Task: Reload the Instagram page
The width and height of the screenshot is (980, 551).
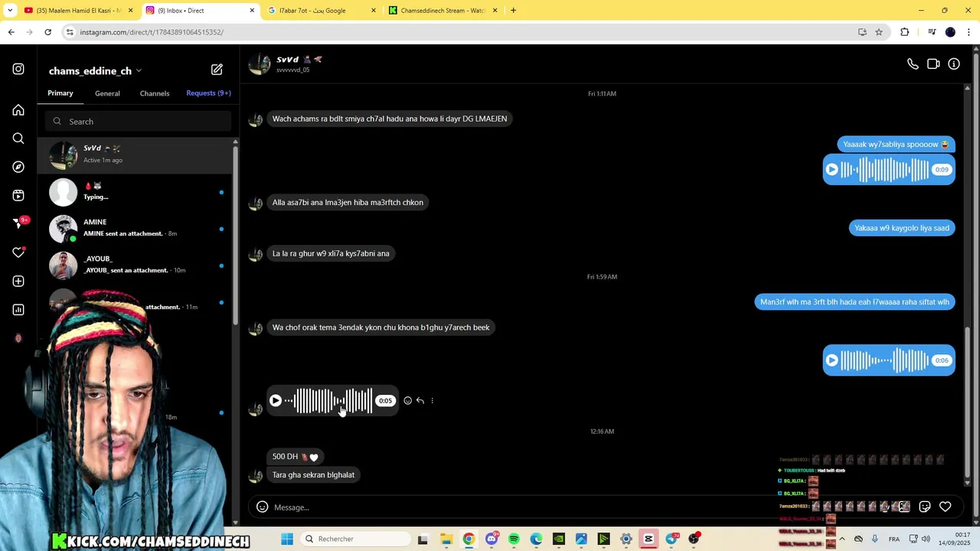Action: (x=47, y=32)
